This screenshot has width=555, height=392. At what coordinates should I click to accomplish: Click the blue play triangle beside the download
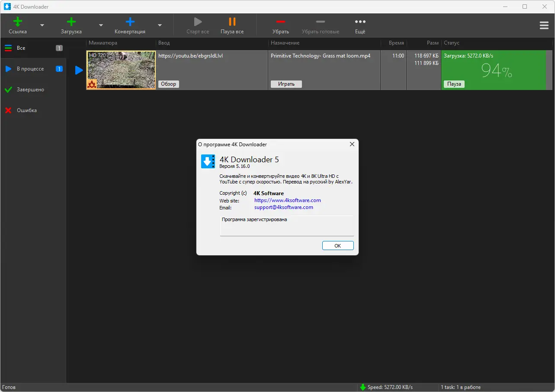pos(78,70)
